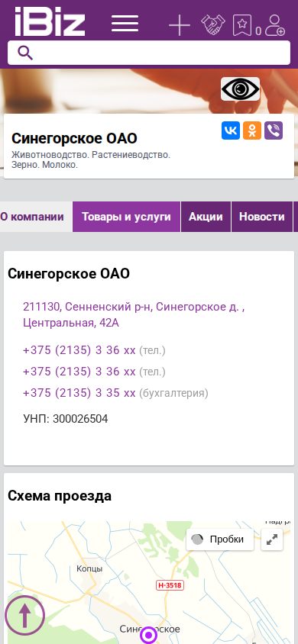Open the handshake partners icon
Image resolution: width=298 pixels, height=644 pixels.
click(213, 24)
